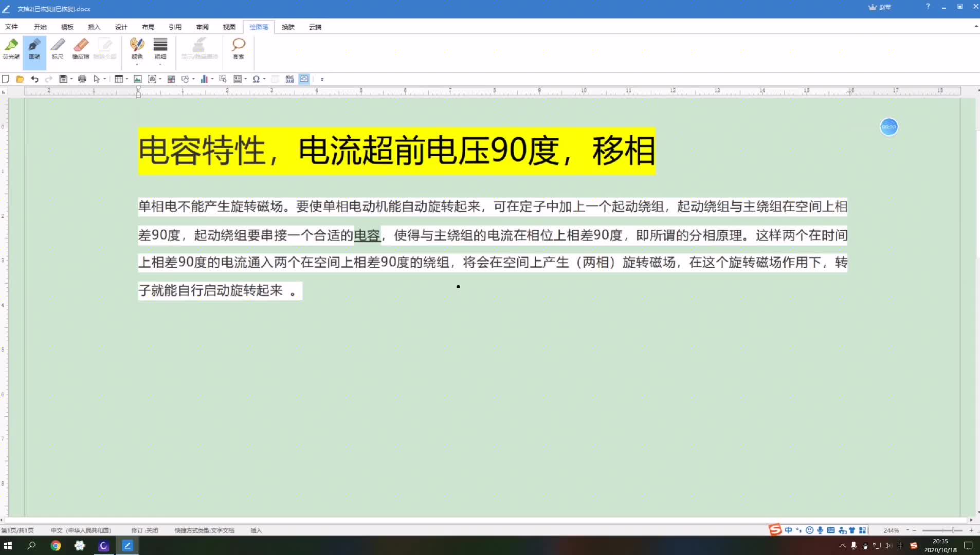Expand the save options arrow

(71, 79)
